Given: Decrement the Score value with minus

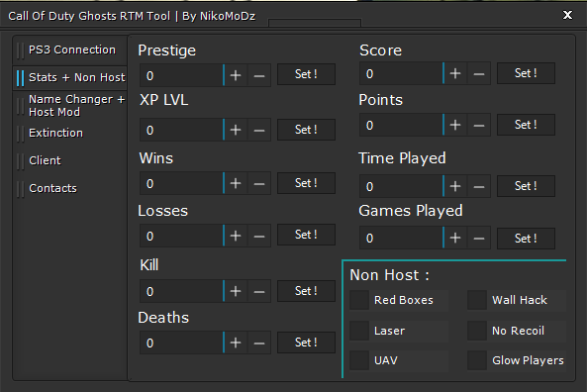Looking at the screenshot, I should tap(479, 74).
